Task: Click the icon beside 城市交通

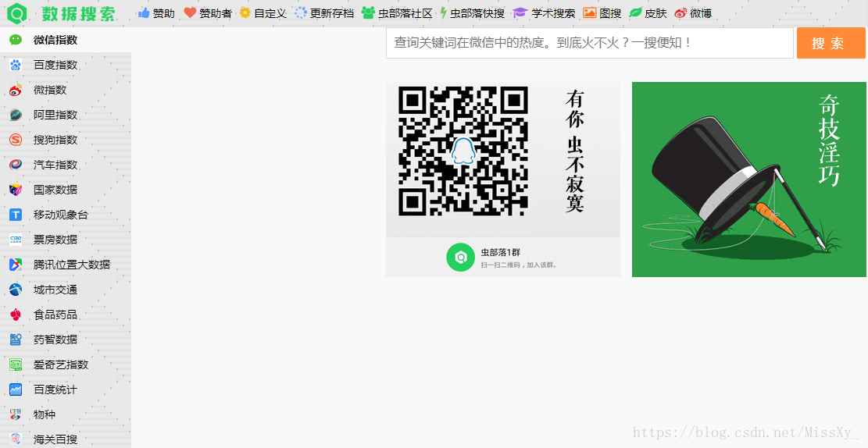Action: coord(16,290)
